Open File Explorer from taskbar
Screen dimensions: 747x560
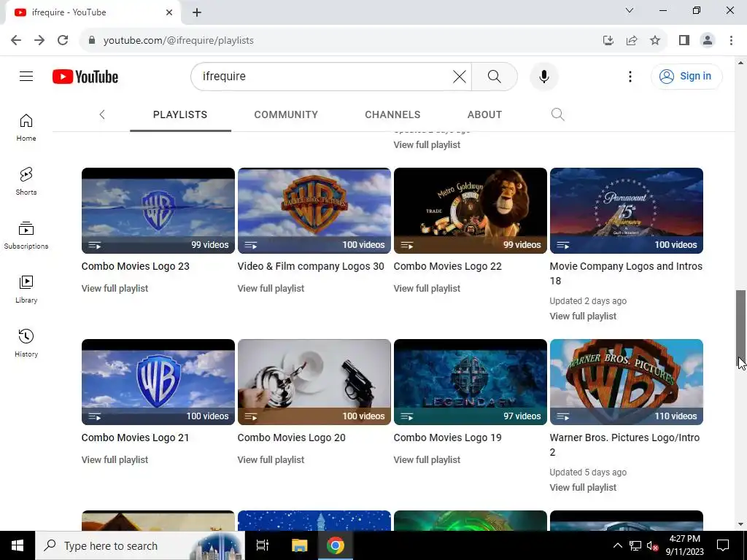[x=299, y=545]
